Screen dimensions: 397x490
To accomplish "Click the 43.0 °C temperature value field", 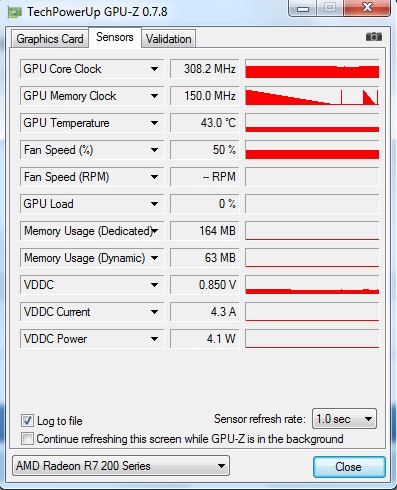I will click(x=205, y=123).
